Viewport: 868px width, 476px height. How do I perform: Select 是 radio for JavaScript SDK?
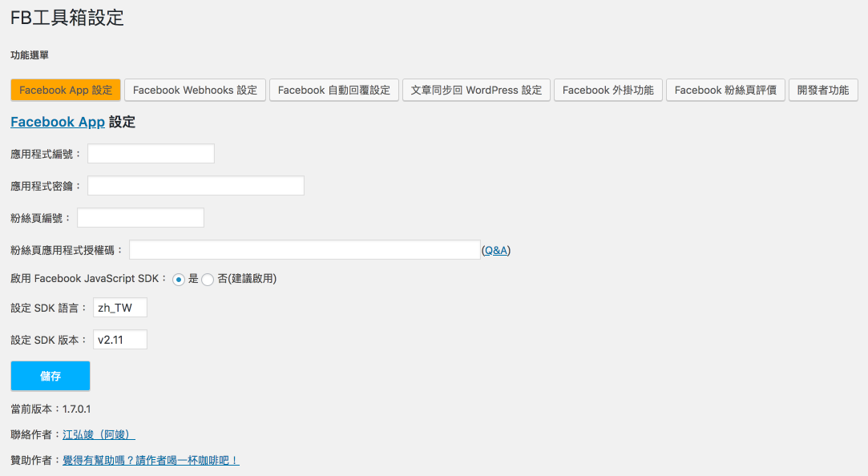pyautogui.click(x=178, y=280)
